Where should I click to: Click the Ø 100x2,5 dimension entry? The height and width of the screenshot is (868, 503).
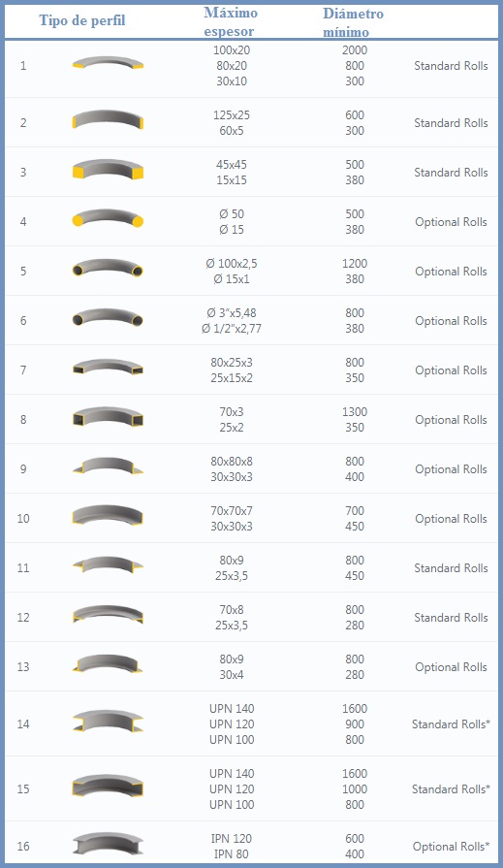tap(232, 264)
